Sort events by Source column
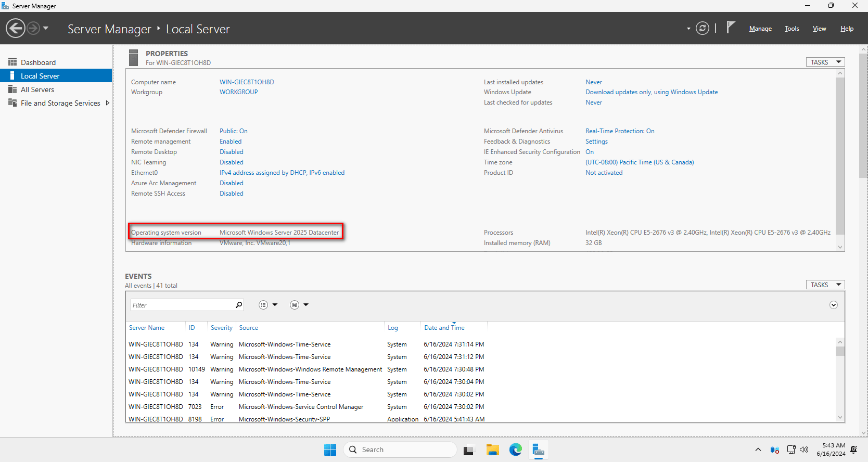 [x=249, y=328]
